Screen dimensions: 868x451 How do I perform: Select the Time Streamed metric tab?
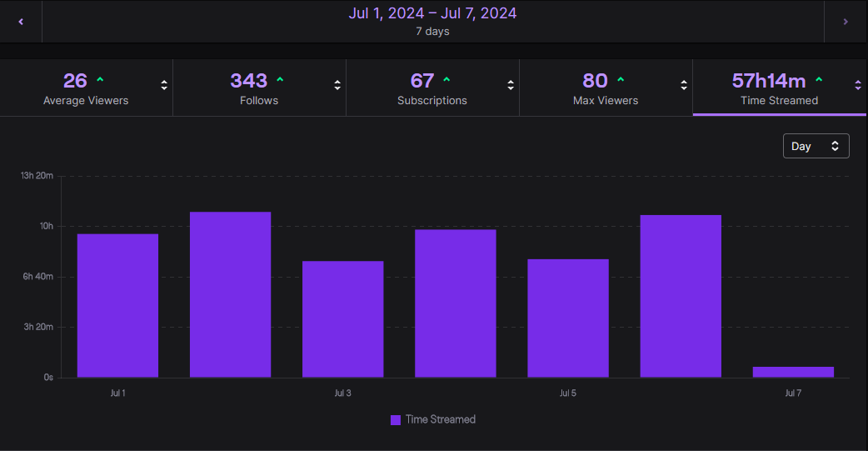click(x=780, y=88)
